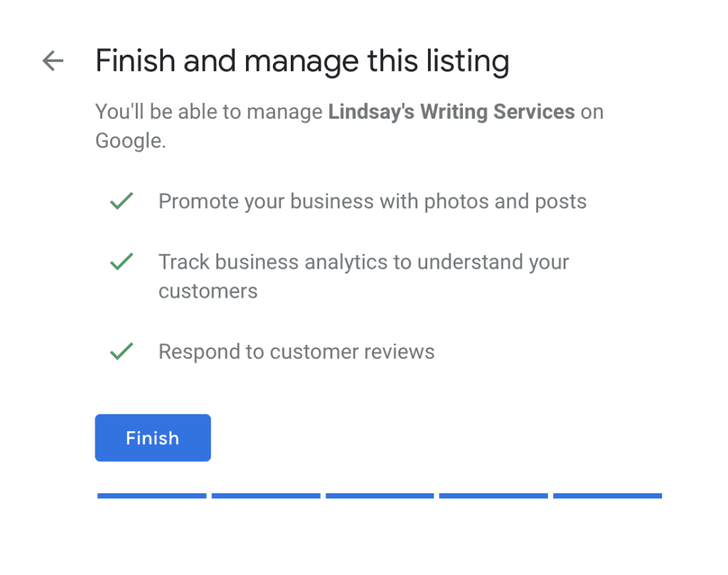Click the checkmark next to "Track business analytics"
This screenshot has height=575, width=728.
[121, 262]
